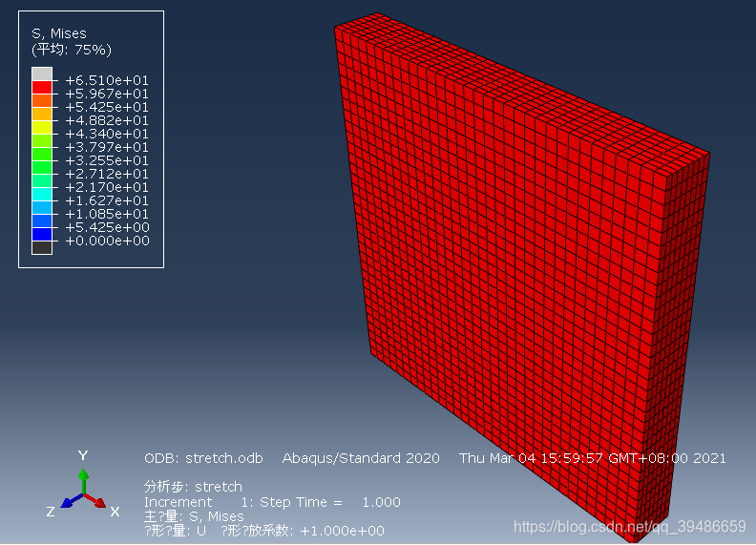Open the blog.csdn.net watermark link

click(x=629, y=527)
